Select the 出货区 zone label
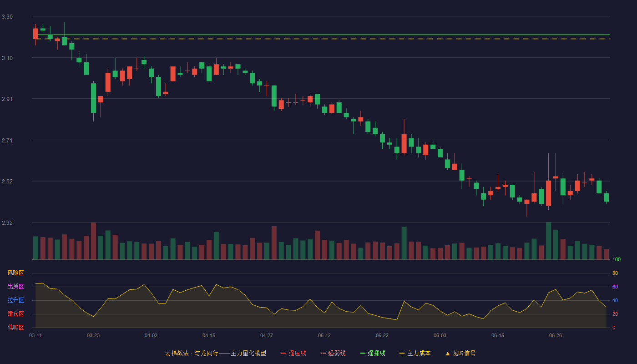The image size is (637, 364). (15, 287)
